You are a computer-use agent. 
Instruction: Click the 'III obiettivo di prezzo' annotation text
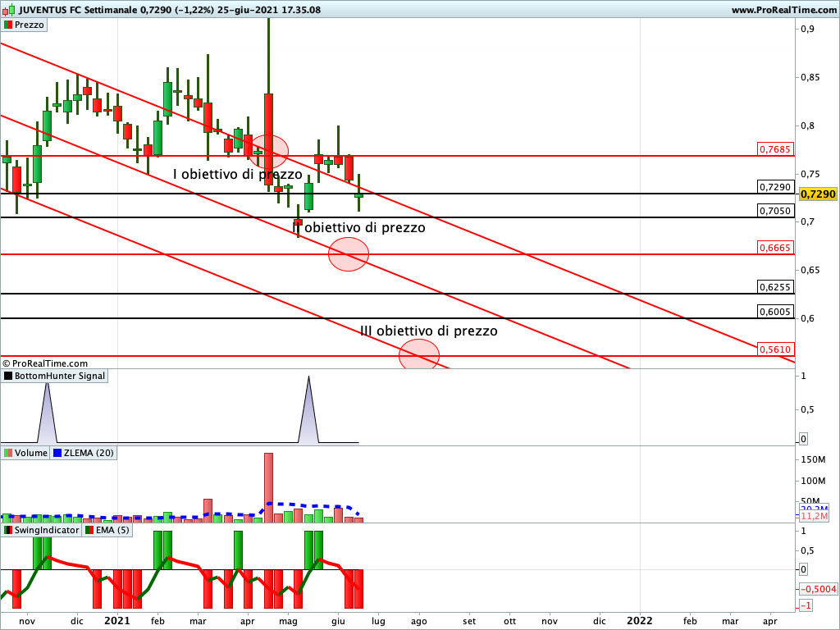coord(428,331)
